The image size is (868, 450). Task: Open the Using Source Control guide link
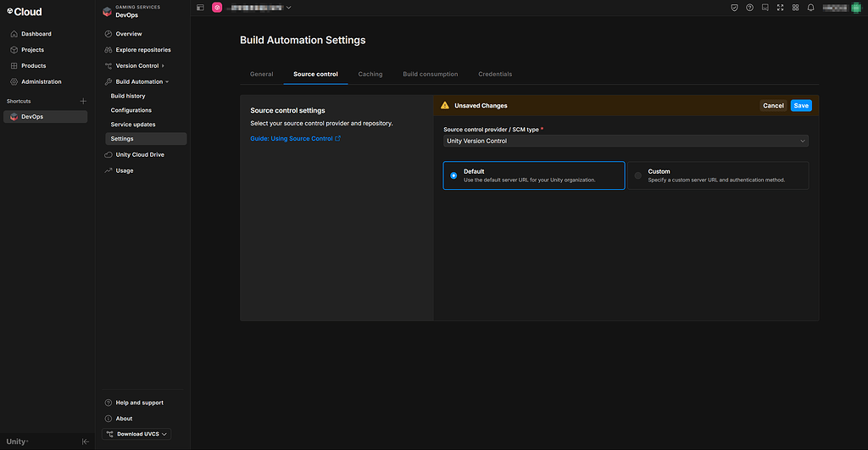tap(295, 138)
